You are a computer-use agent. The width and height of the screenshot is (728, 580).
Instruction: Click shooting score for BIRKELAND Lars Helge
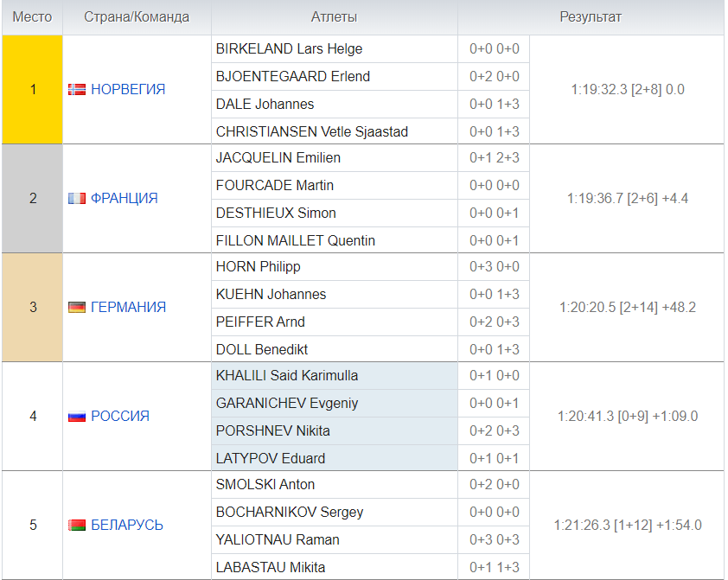click(x=494, y=48)
